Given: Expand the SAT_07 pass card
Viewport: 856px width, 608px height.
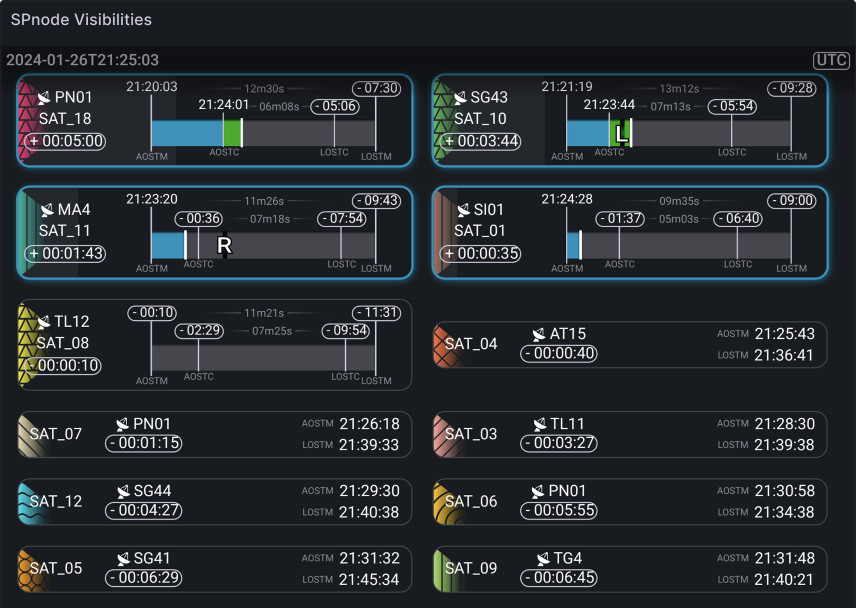Looking at the screenshot, I should coord(214,434).
